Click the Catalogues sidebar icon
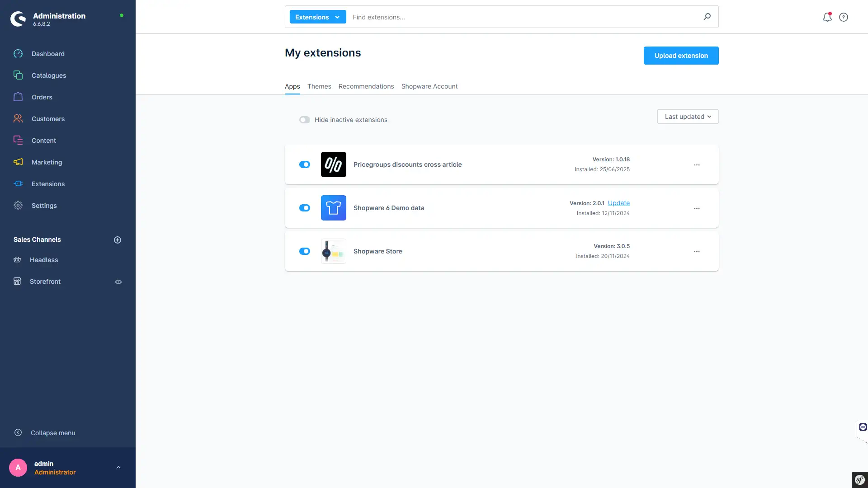 [x=18, y=75]
